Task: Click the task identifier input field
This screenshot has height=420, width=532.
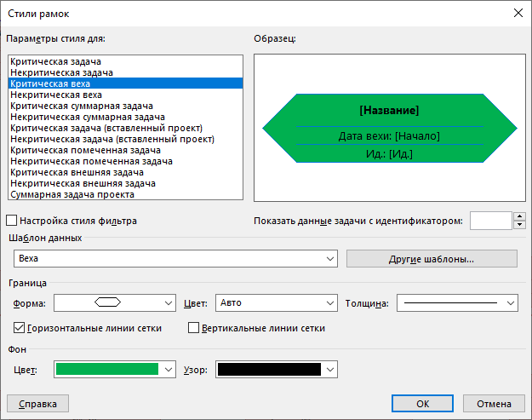Action: click(490, 221)
